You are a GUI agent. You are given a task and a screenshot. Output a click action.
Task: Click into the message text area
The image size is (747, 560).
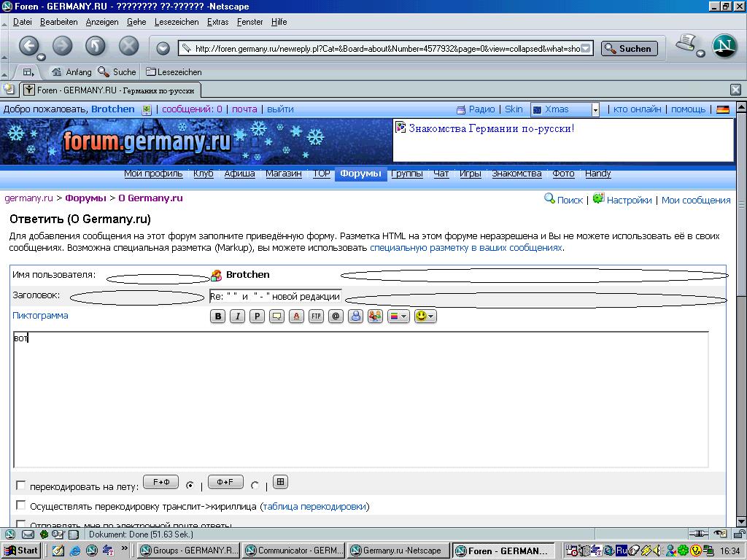click(x=360, y=400)
